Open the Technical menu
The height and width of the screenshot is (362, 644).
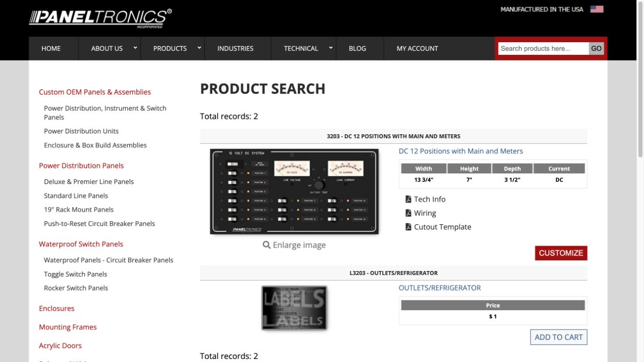301,48
